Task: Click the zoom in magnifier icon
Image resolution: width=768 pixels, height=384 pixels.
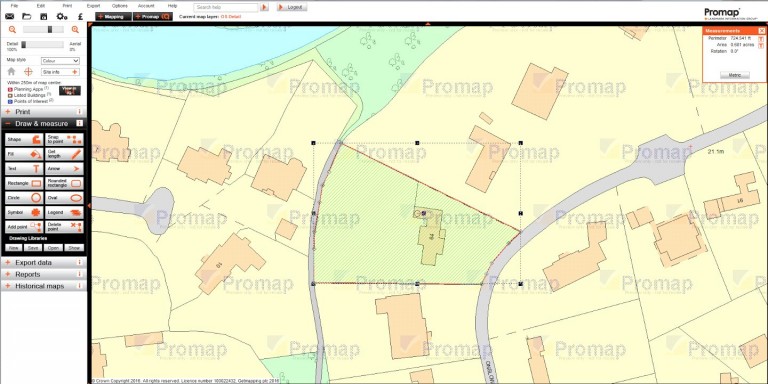Action: [75, 30]
